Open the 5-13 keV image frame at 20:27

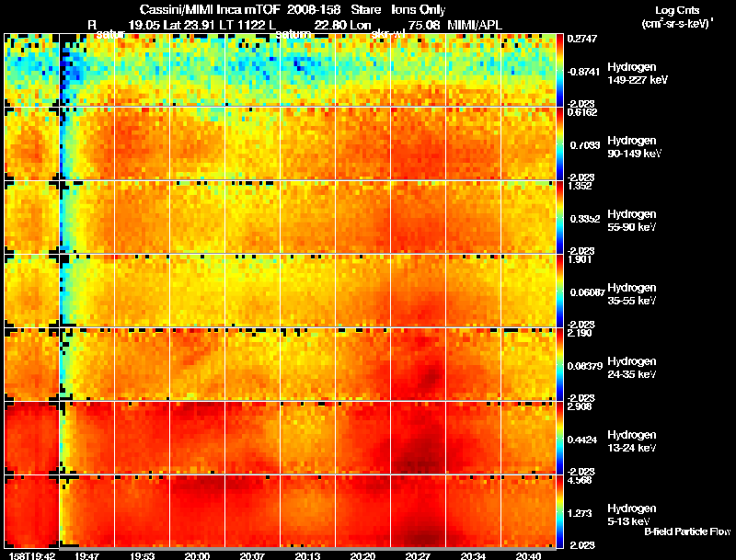coord(418,511)
